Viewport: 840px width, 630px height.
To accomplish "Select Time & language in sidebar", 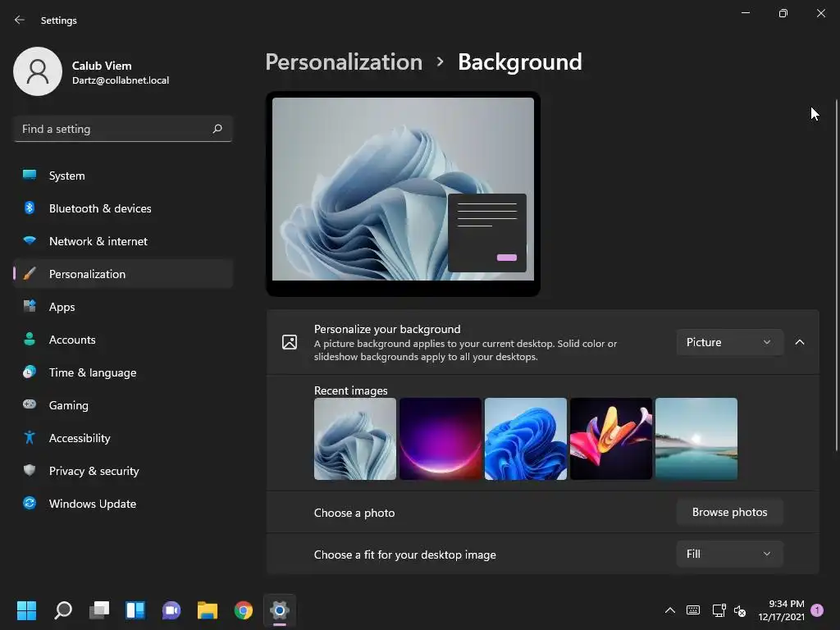I will [x=123, y=372].
